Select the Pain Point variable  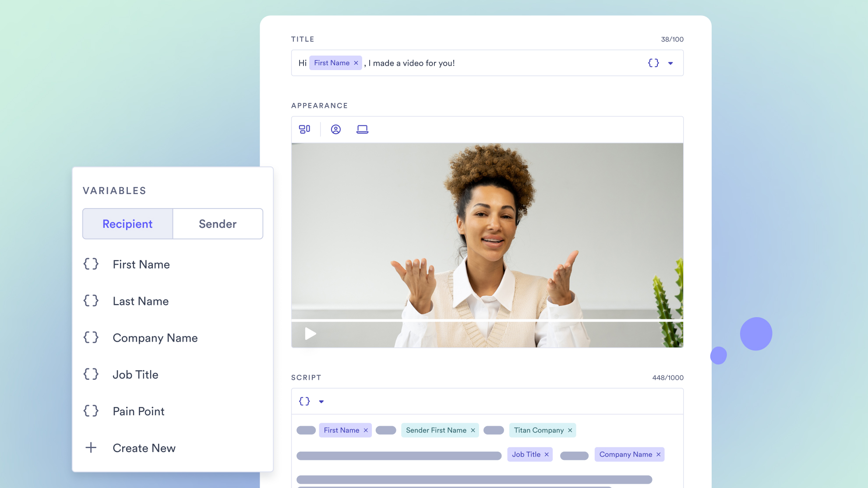pos(138,411)
